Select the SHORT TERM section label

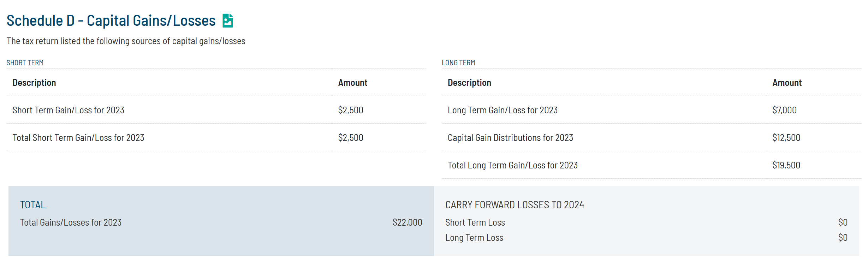[25, 63]
